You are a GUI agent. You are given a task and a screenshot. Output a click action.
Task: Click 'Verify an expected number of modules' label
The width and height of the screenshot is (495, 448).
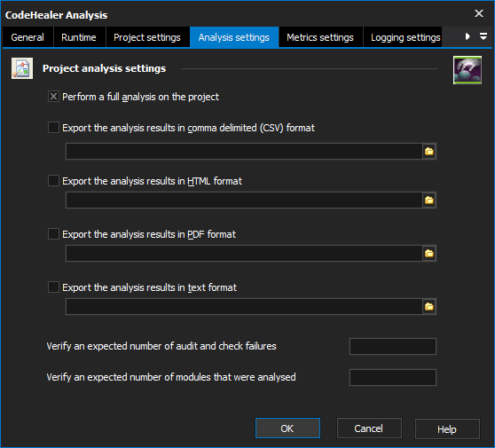point(171,377)
